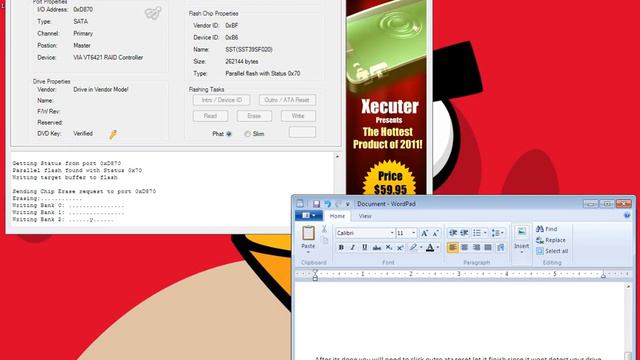
Task: Copy selection in WordPad
Action: click(325, 240)
